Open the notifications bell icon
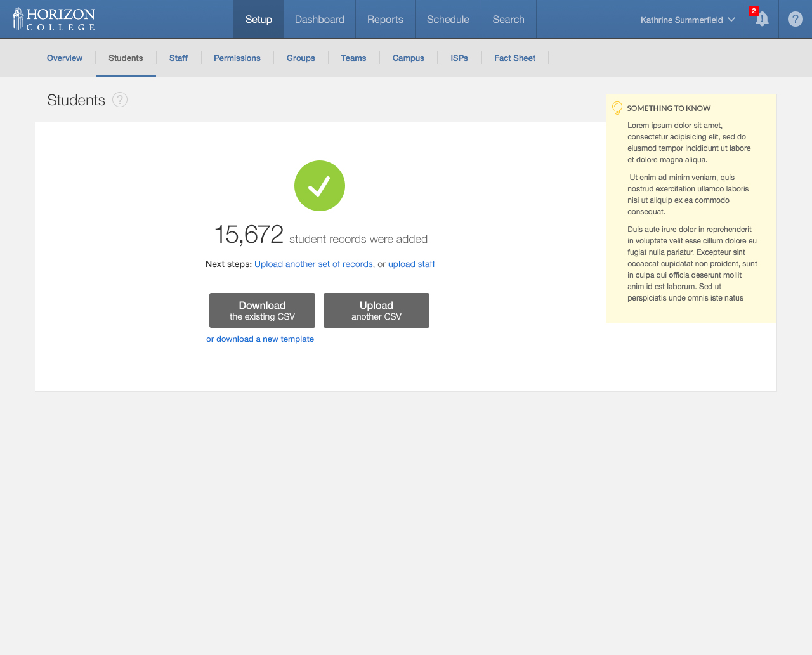The image size is (812, 655). pos(762,20)
